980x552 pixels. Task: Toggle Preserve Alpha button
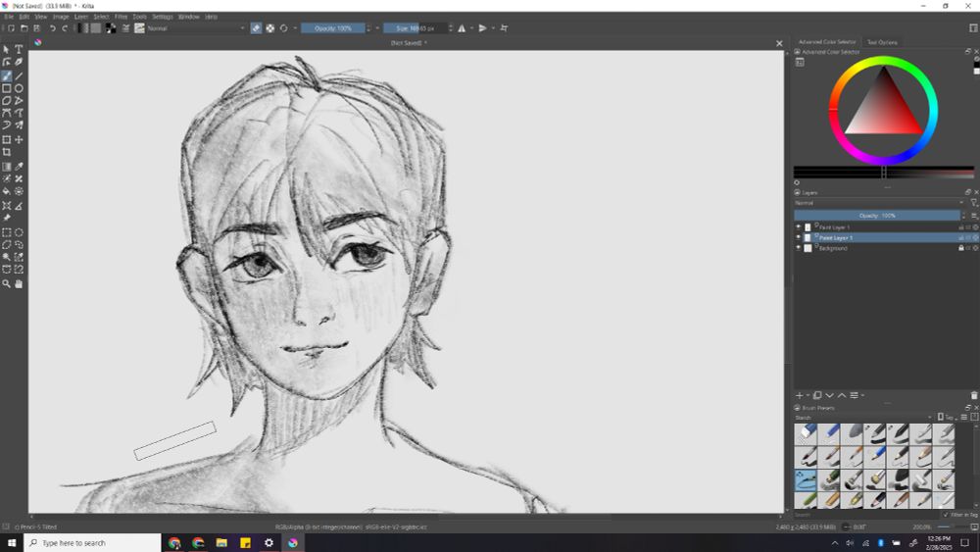coord(270,28)
